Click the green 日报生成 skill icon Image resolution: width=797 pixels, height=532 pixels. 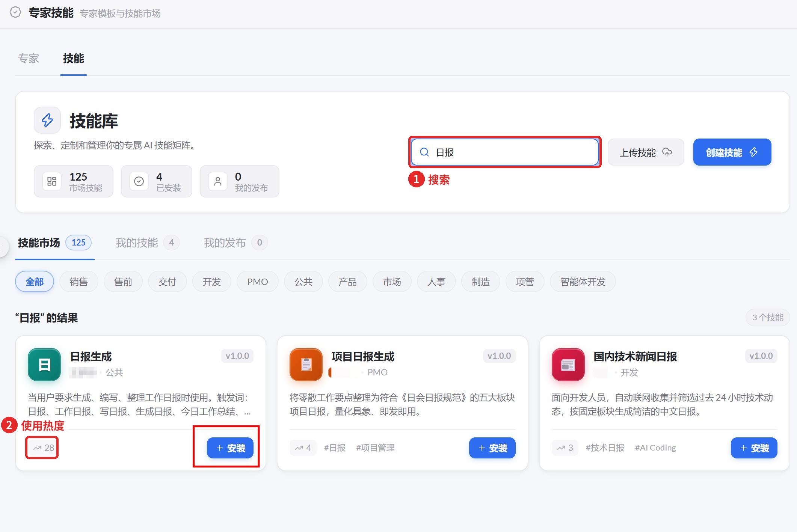(44, 365)
